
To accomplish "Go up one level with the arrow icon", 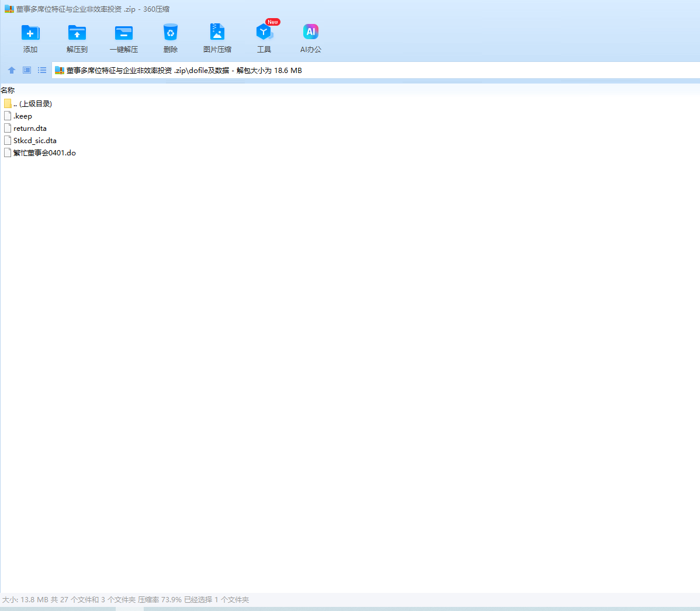I will pos(12,70).
